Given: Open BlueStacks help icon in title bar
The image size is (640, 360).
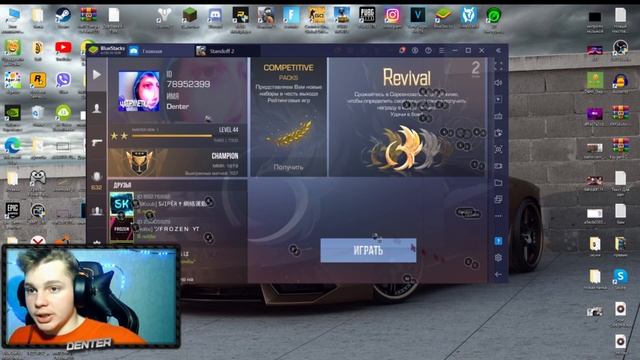Looking at the screenshot, I should click(428, 50).
